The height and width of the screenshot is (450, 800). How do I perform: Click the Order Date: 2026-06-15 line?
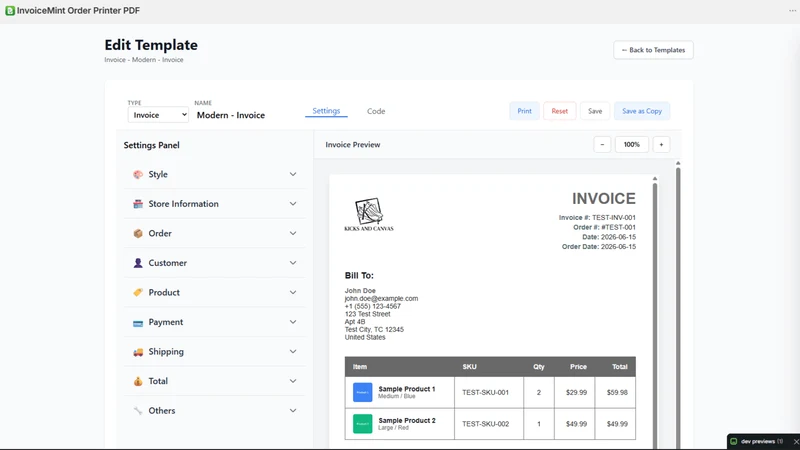(x=598, y=247)
